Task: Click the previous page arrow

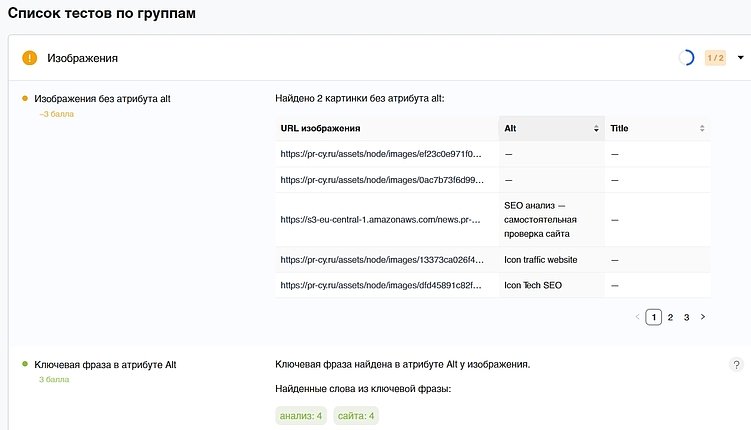Action: point(638,317)
